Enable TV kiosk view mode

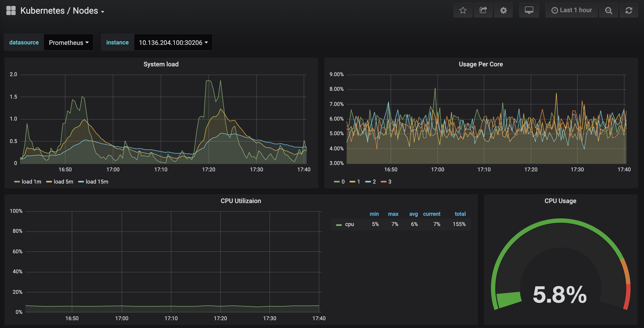click(529, 10)
